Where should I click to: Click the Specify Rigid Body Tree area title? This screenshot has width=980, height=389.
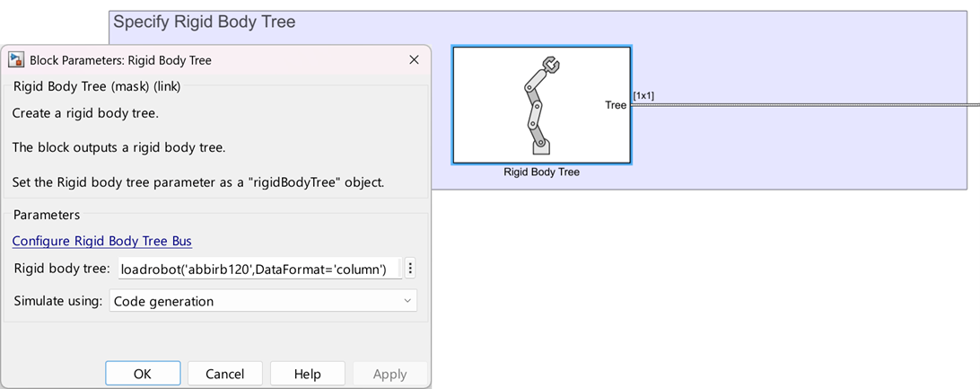click(x=204, y=22)
